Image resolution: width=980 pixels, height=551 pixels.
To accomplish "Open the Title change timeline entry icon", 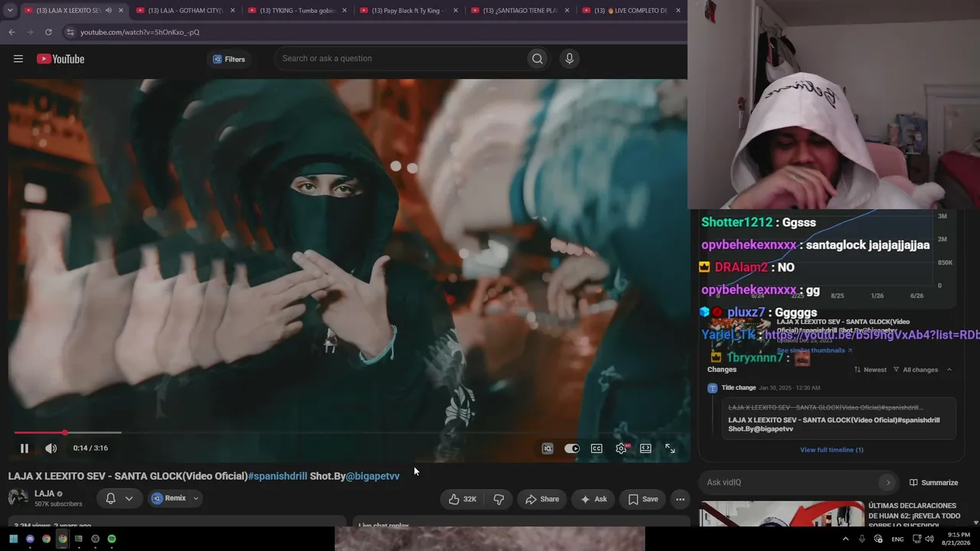I will (x=713, y=388).
